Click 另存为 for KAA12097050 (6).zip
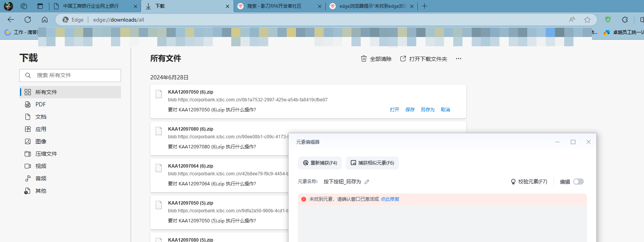The width and height of the screenshot is (644, 242). (x=427, y=110)
